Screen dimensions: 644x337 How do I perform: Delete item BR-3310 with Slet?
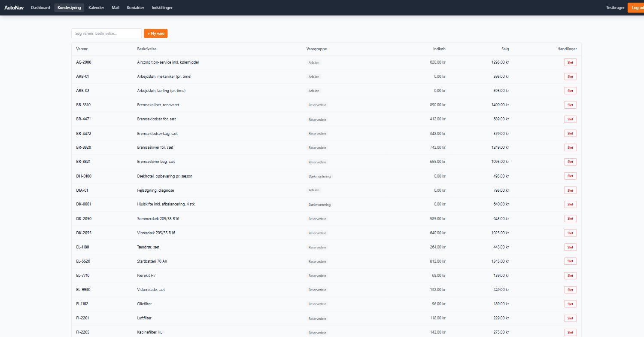point(570,105)
